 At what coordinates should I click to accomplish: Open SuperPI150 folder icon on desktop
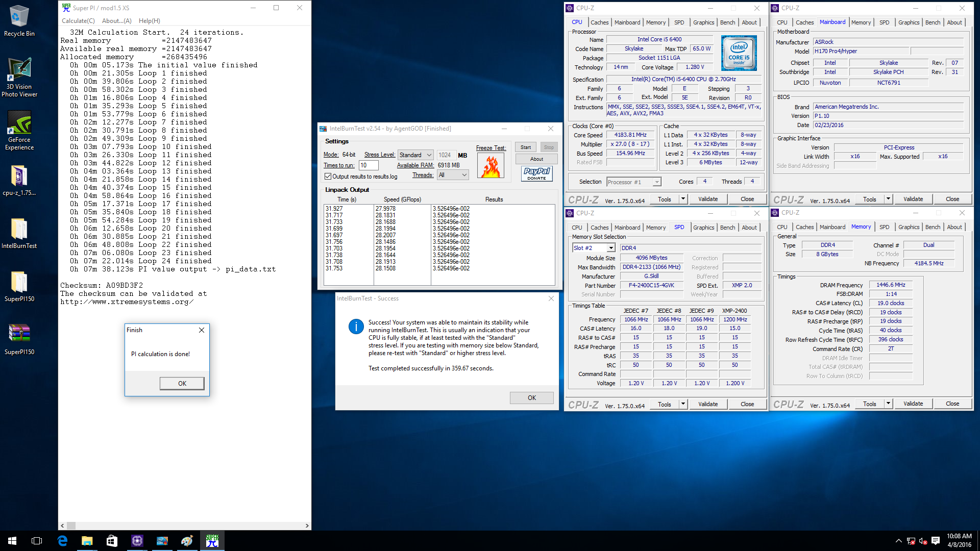click(19, 287)
